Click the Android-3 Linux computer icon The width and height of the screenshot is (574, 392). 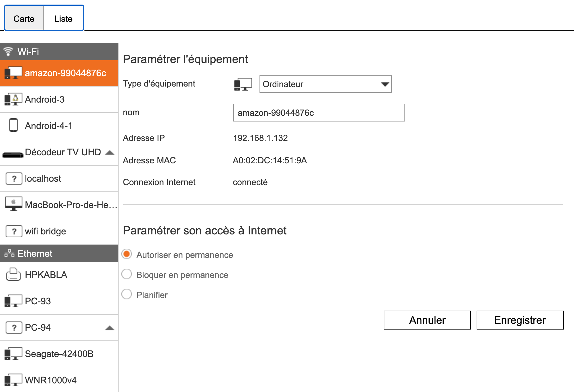coord(13,99)
